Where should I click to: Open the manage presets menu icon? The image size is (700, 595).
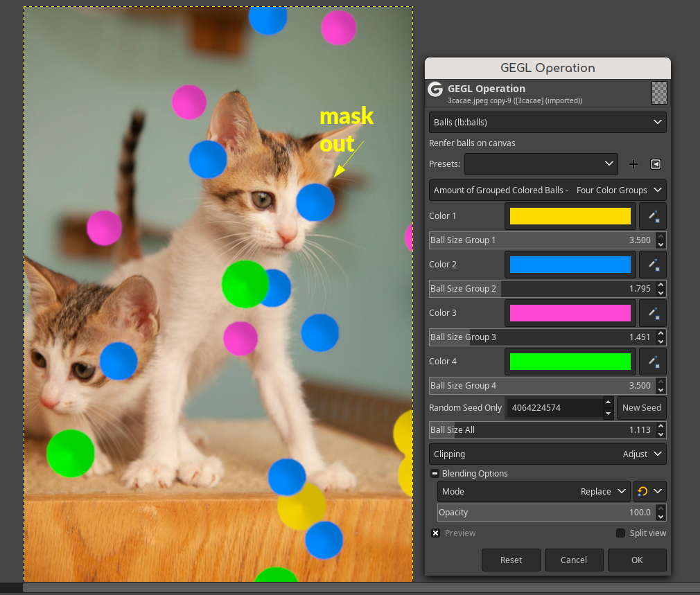[656, 165]
